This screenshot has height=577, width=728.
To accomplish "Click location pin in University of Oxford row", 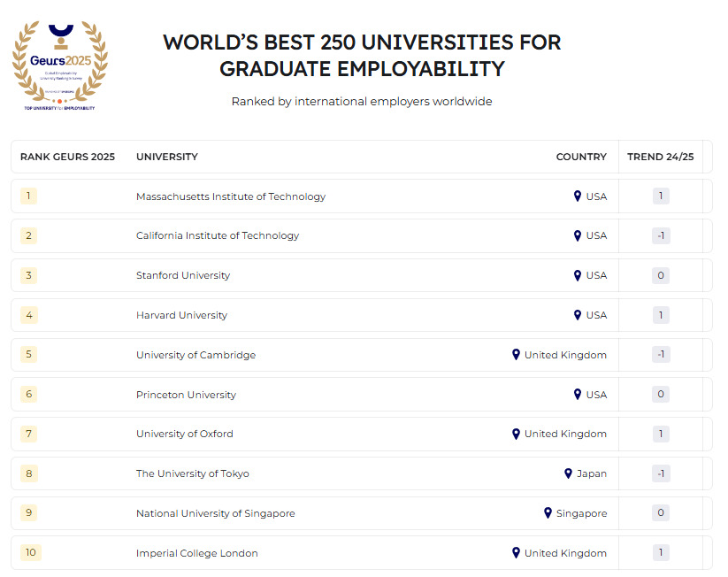I will tap(516, 434).
